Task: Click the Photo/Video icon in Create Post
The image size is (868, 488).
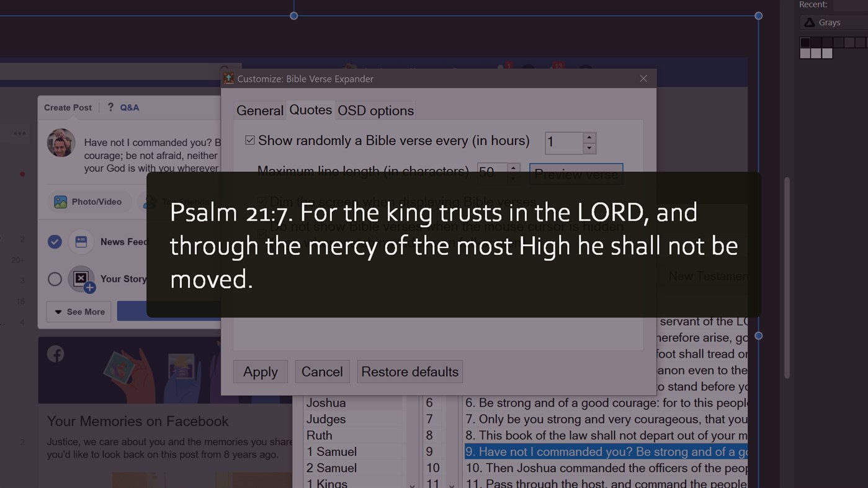Action: click(60, 202)
